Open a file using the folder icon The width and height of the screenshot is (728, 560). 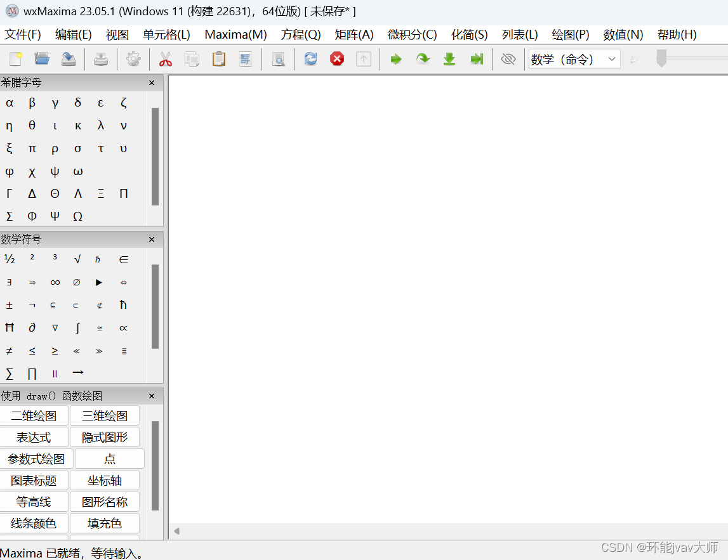coord(42,59)
